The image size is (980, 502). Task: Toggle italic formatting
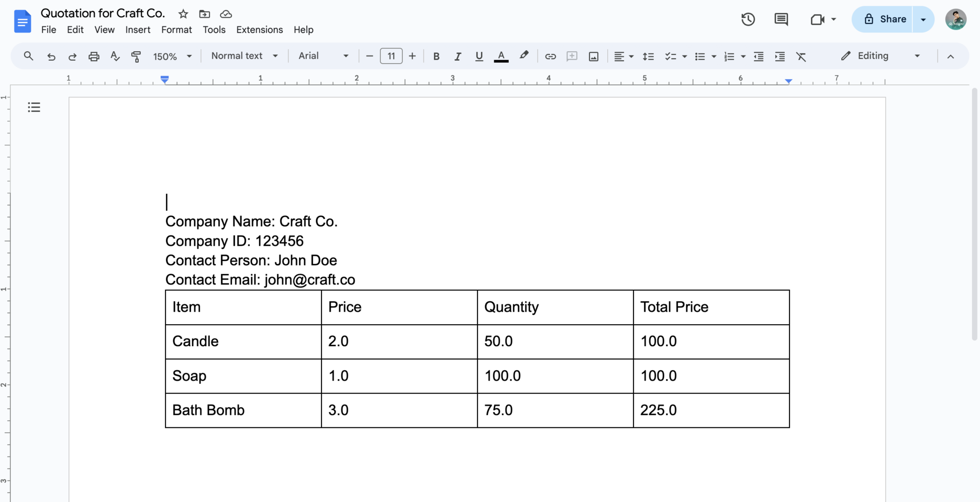pos(457,56)
